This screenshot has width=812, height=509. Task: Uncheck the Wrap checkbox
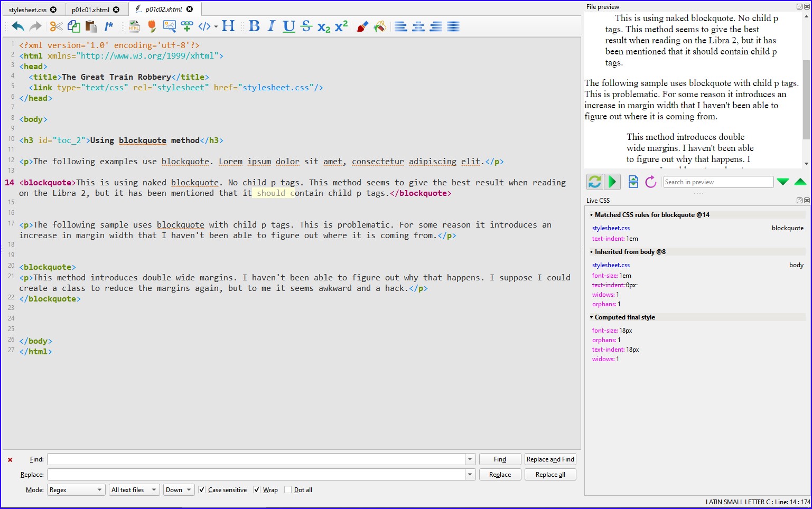coord(257,490)
